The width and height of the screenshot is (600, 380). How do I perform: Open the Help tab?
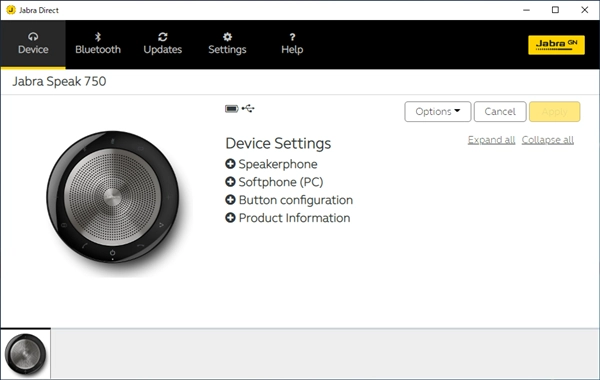(x=292, y=44)
